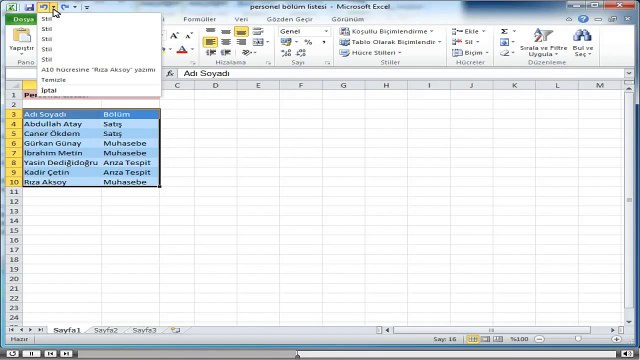
Task: Open Excel Help with the question mark
Action: (x=583, y=19)
